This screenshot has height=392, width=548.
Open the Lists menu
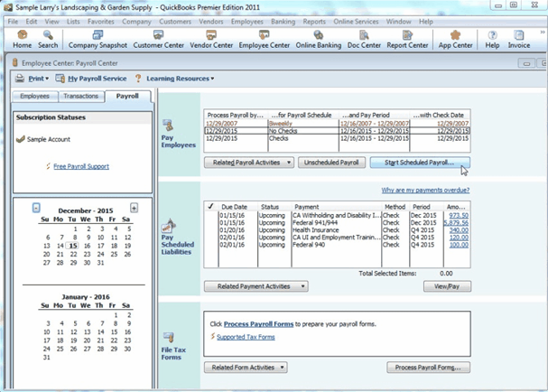click(73, 22)
